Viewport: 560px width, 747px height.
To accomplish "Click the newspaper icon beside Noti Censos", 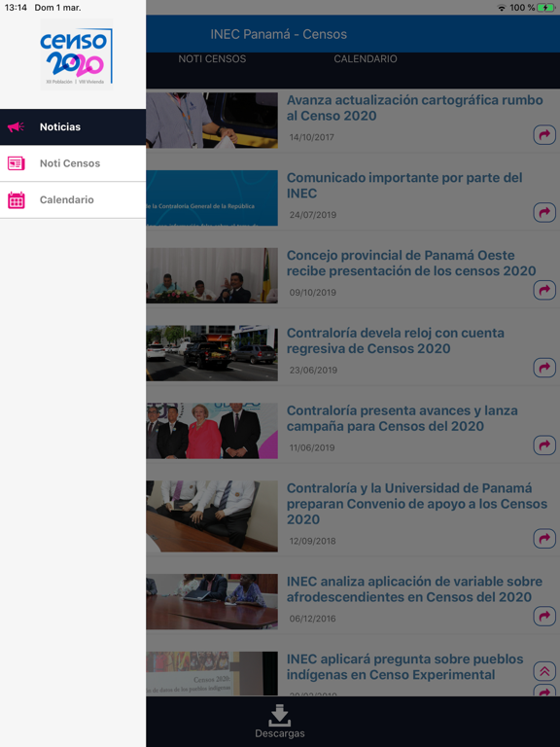I will [17, 163].
